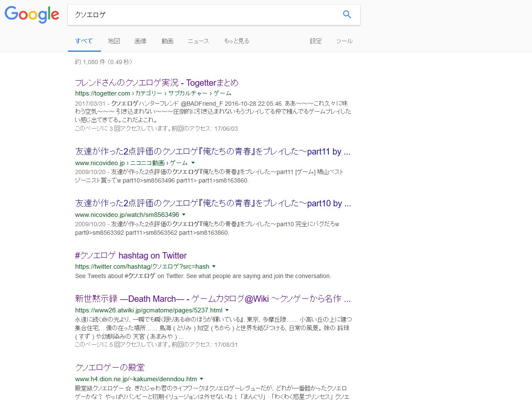
Task: Open the part11 nicovideo result title
Action: (213, 152)
